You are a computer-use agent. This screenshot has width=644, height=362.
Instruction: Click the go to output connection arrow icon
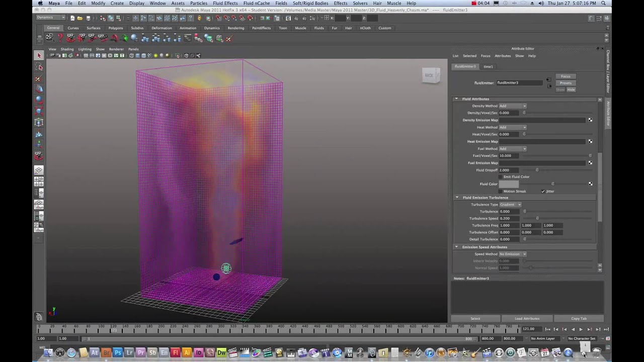click(549, 86)
